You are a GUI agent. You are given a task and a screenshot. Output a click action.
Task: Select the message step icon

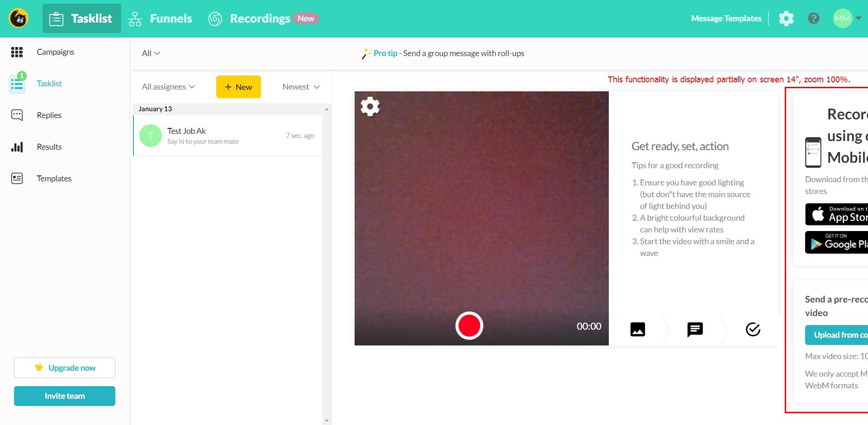pos(695,330)
